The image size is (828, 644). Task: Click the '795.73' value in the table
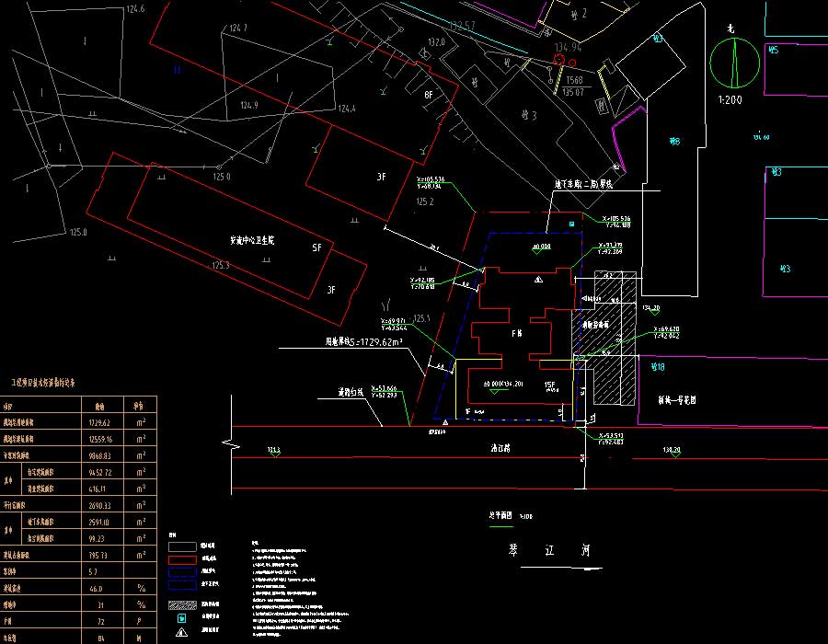[98, 556]
